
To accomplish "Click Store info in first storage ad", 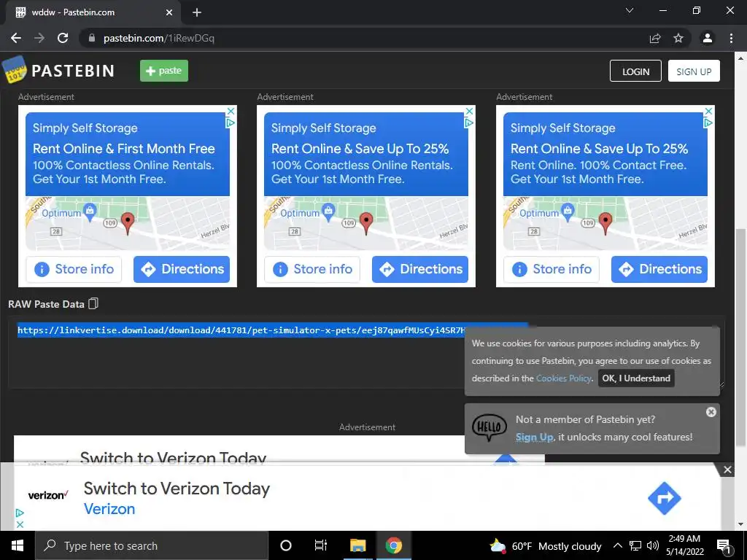I will tap(74, 270).
